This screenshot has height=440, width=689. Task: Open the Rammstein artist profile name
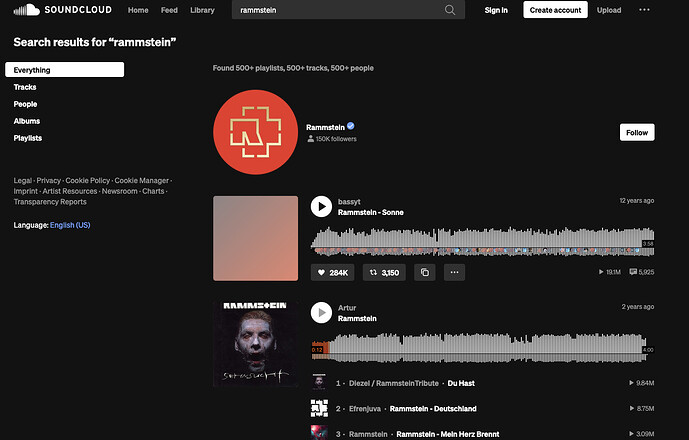(x=325, y=127)
